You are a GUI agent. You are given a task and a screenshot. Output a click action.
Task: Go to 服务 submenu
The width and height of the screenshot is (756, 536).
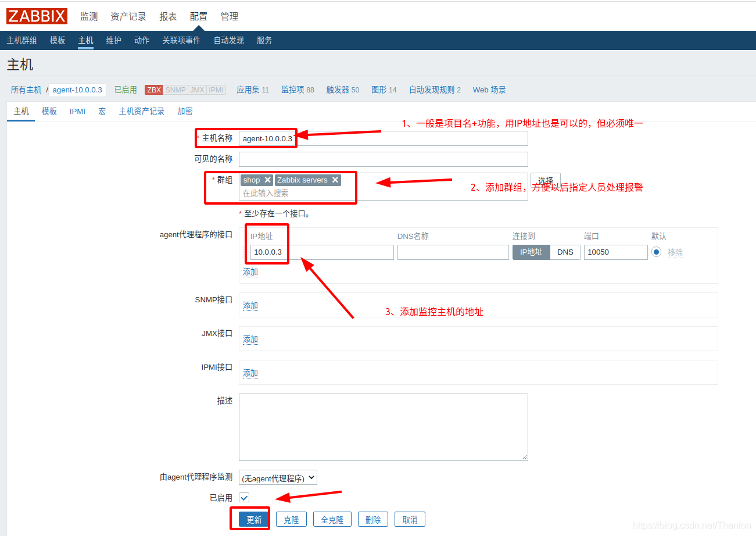pos(264,40)
